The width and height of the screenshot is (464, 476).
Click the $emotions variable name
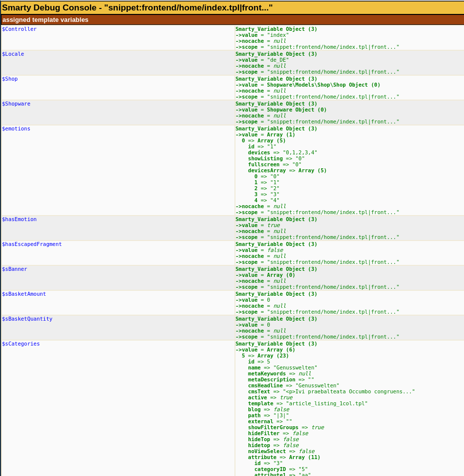(x=16, y=128)
